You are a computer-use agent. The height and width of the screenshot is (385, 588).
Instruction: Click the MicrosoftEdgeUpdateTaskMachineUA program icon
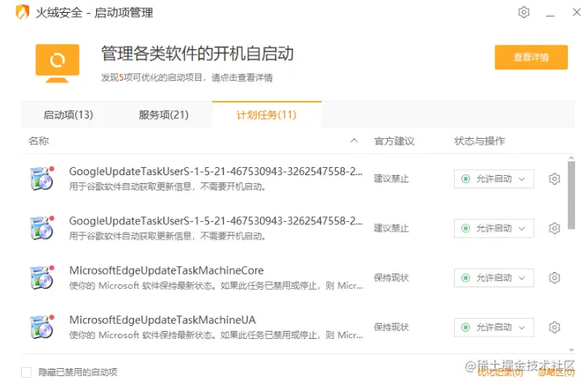click(42, 327)
